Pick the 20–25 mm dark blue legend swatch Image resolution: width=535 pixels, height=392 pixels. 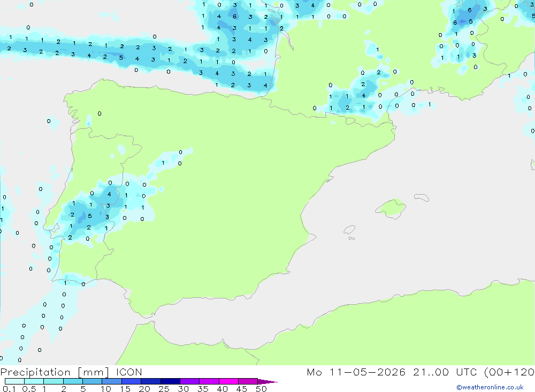(x=151, y=381)
